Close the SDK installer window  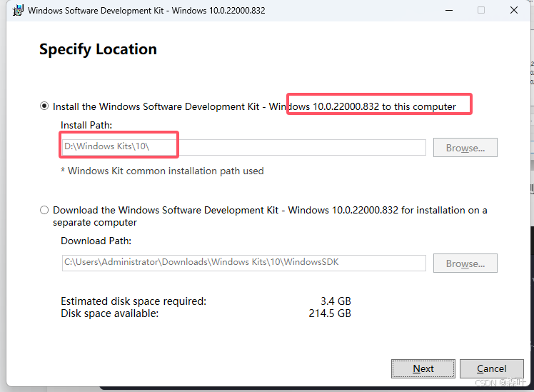(x=514, y=10)
